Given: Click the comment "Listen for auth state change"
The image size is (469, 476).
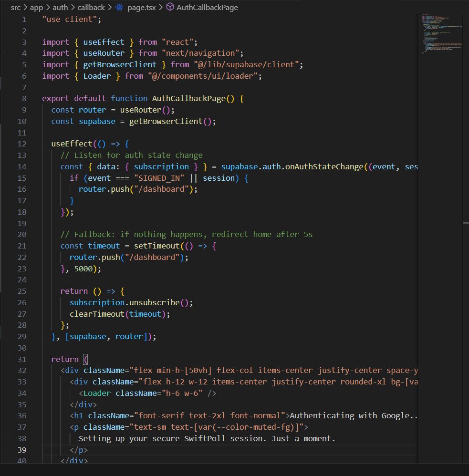Looking at the screenshot, I should coord(132,155).
